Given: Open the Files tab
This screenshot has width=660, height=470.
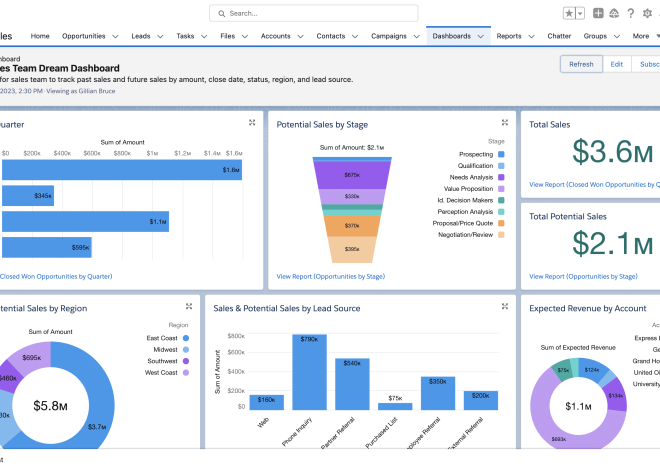Looking at the screenshot, I should click(x=228, y=36).
